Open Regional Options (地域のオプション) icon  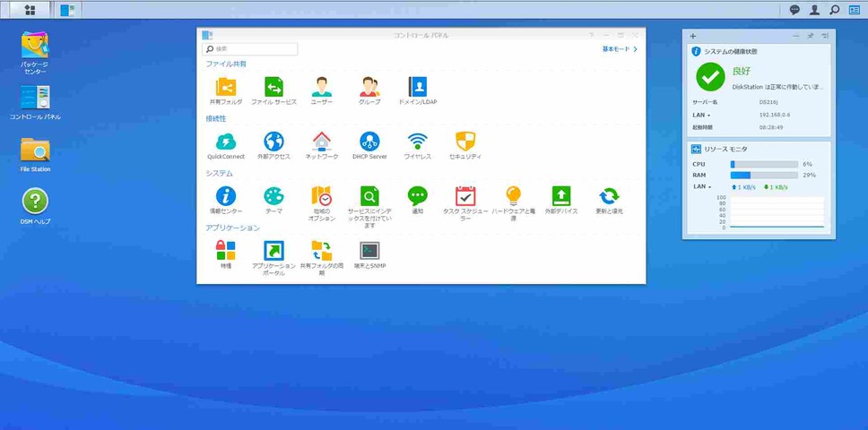[322, 195]
